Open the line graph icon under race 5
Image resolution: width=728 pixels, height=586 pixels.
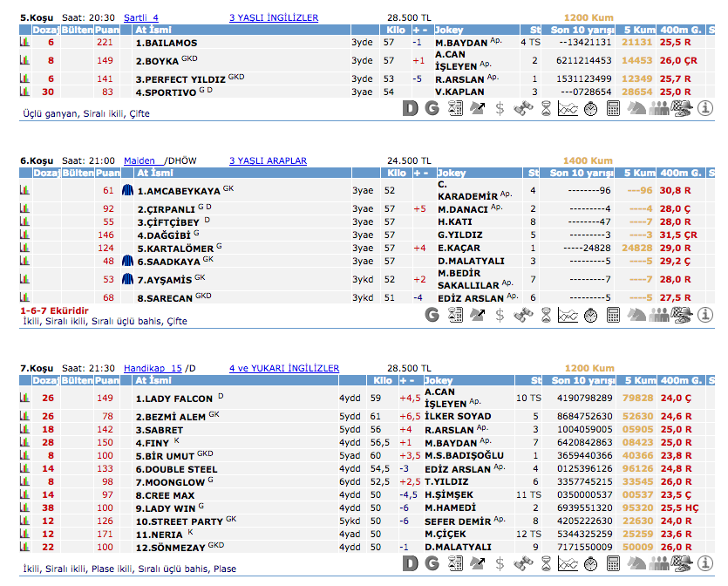(x=568, y=108)
